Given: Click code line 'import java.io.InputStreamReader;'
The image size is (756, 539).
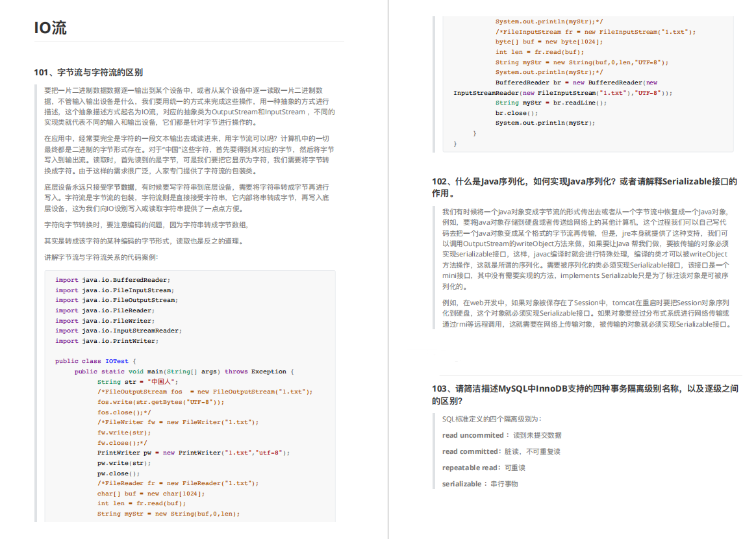Looking at the screenshot, I should point(118,331).
